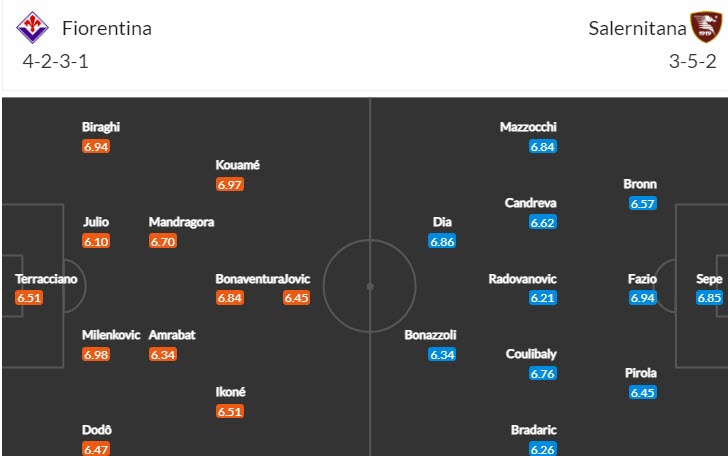The width and height of the screenshot is (728, 456).
Task: Select Fazio's 6.94 rating badge
Action: coord(642,298)
